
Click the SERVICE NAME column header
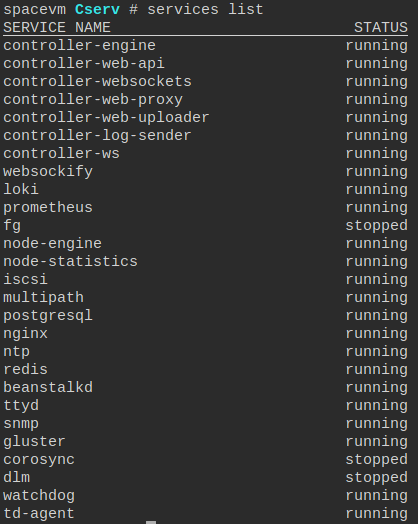click(57, 28)
